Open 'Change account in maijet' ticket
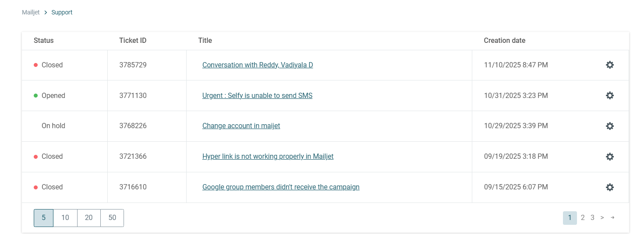 point(241,126)
